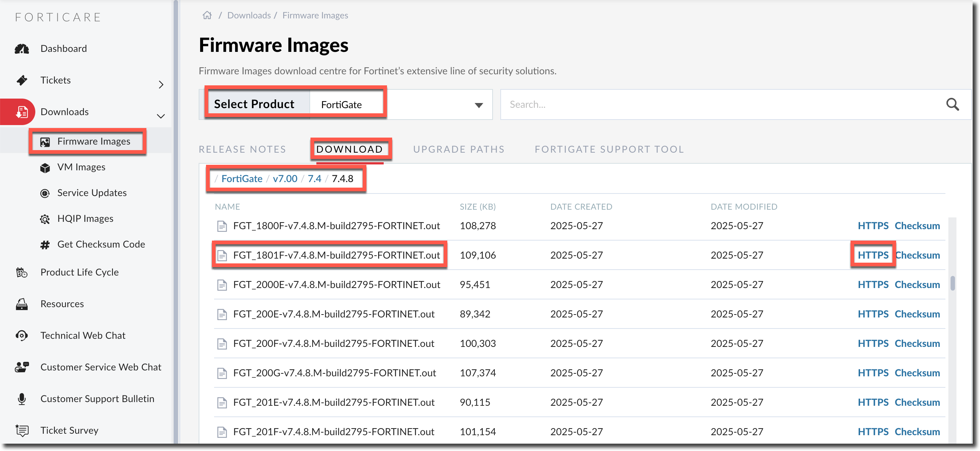The height and width of the screenshot is (451, 980).
Task: Click the Firmware Images icon in the sidebar
Action: click(45, 142)
